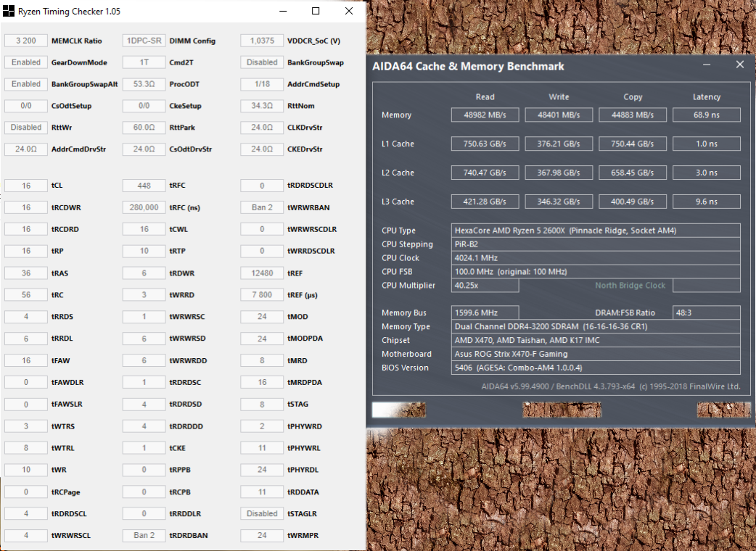Select the RttWr Disabled field
This screenshot has width=756, height=551.
point(26,127)
